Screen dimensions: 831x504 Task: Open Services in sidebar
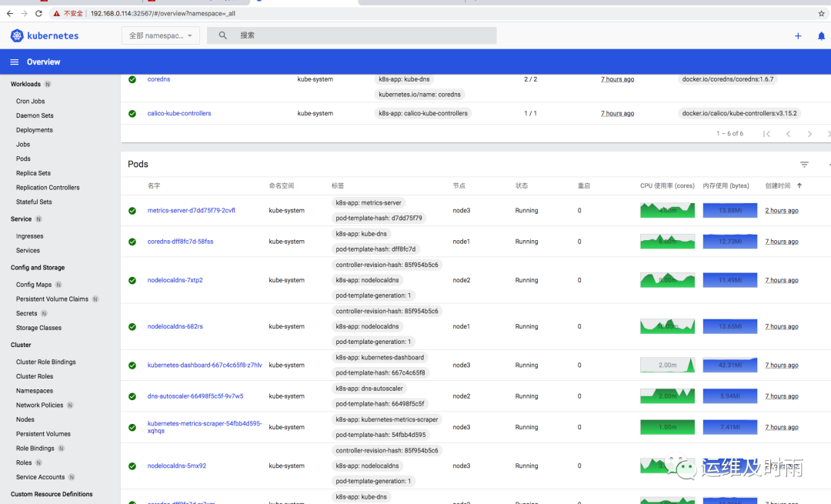tap(28, 250)
